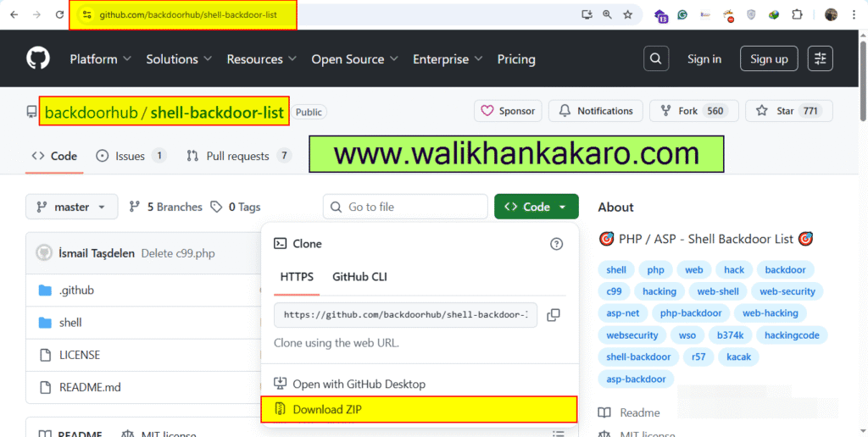Copy the clone URL to clipboard
The width and height of the screenshot is (868, 437).
coord(554,315)
